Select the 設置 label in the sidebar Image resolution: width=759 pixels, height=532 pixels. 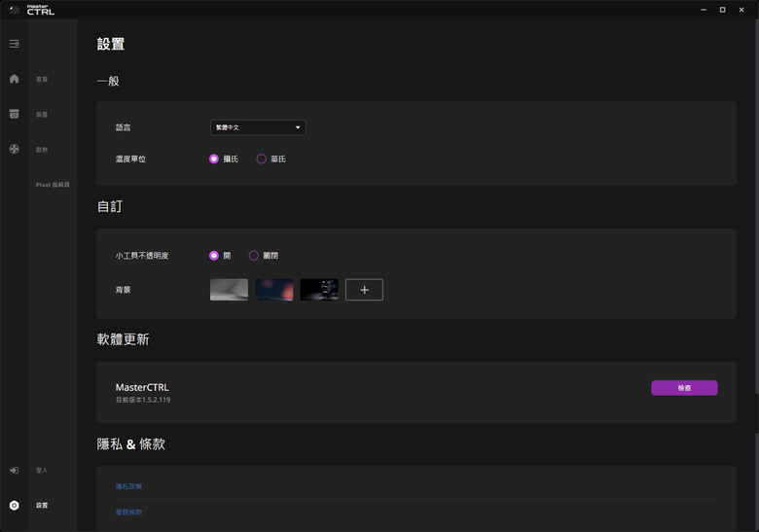point(42,506)
